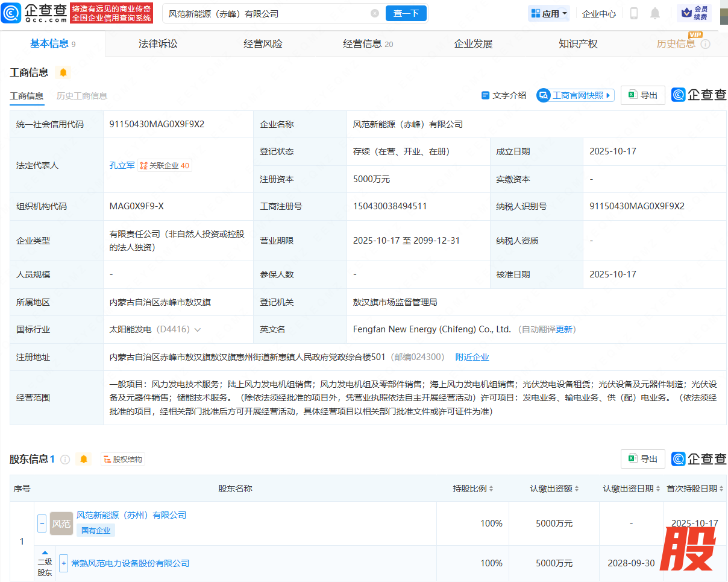Switch to the 法律诉讼 tab
The height and width of the screenshot is (582, 728).
pyautogui.click(x=158, y=43)
